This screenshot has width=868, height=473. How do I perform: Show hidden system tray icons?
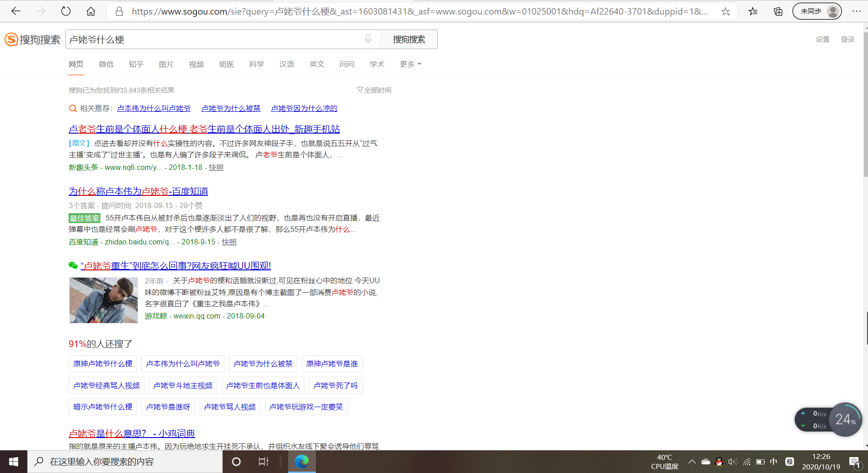pos(692,462)
